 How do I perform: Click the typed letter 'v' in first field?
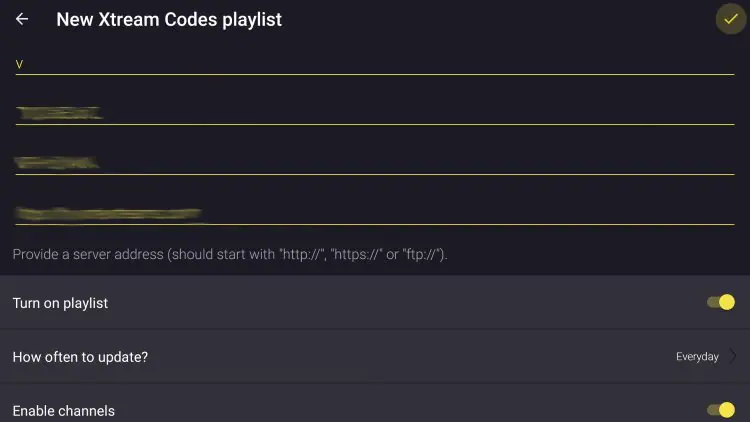tap(19, 64)
